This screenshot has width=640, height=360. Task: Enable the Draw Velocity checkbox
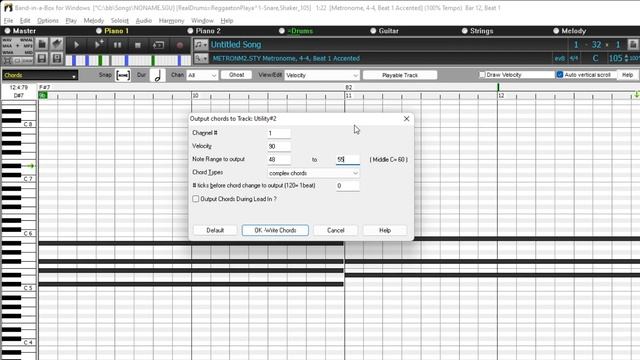tap(482, 75)
